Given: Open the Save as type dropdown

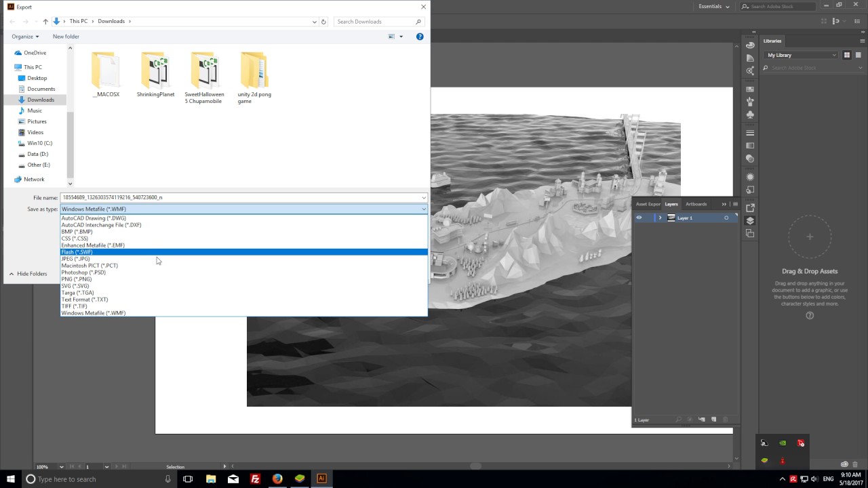Looking at the screenshot, I should [244, 209].
